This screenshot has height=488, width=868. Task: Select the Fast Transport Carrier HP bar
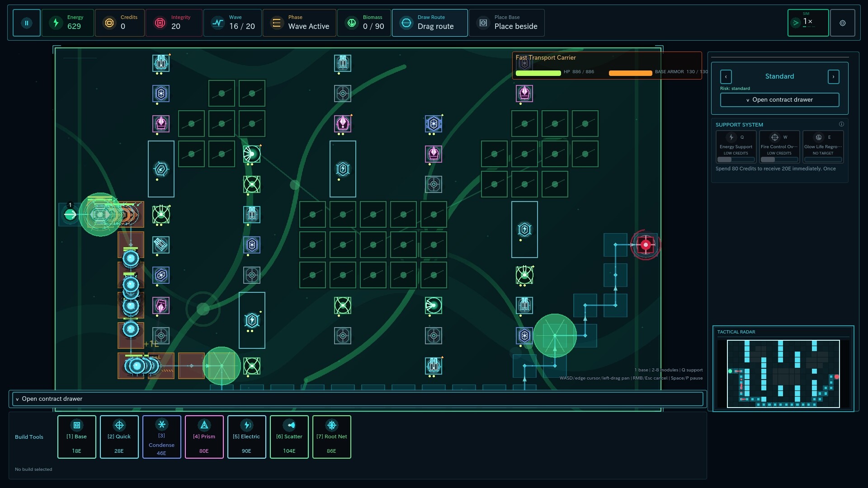coord(538,73)
